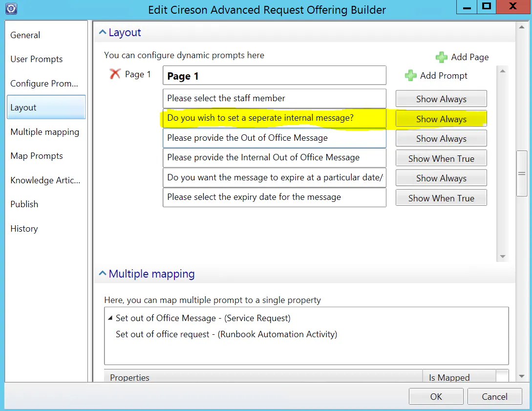Screen dimensions: 532x411
Task: Click the layout list scrollbar down arrow
Action: click(x=503, y=257)
